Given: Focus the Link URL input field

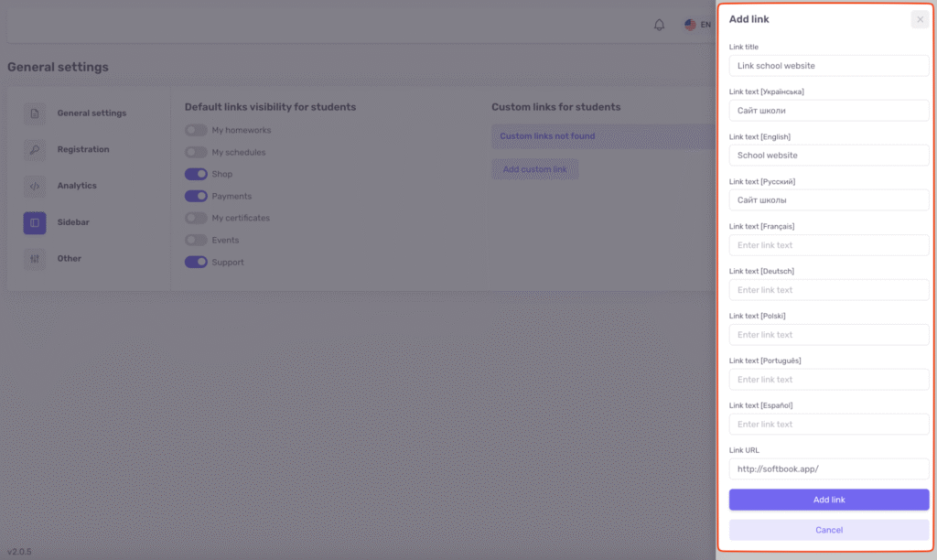Looking at the screenshot, I should [x=828, y=469].
